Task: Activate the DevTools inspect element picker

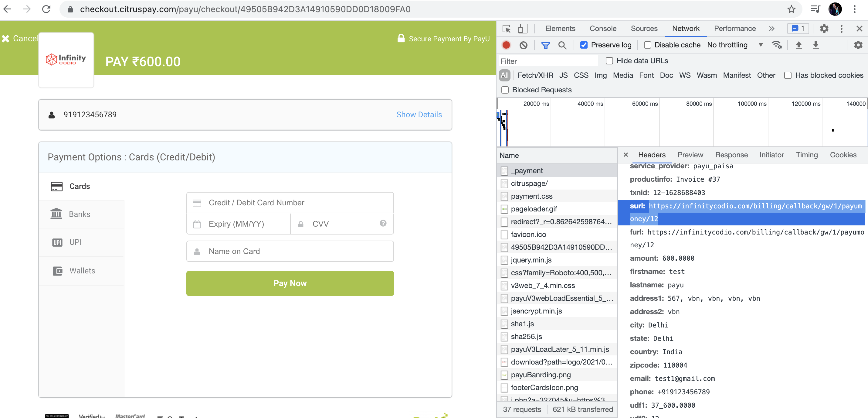Action: coord(507,29)
